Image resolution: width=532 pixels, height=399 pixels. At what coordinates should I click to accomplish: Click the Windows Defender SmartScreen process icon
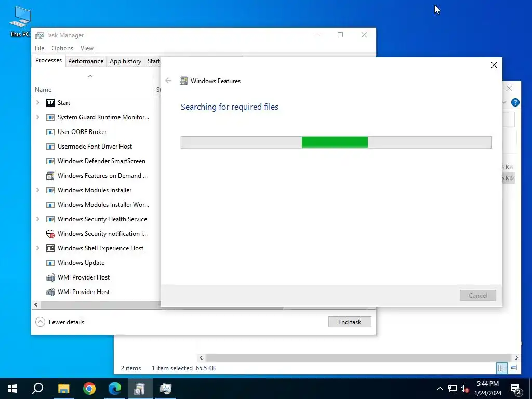point(50,161)
